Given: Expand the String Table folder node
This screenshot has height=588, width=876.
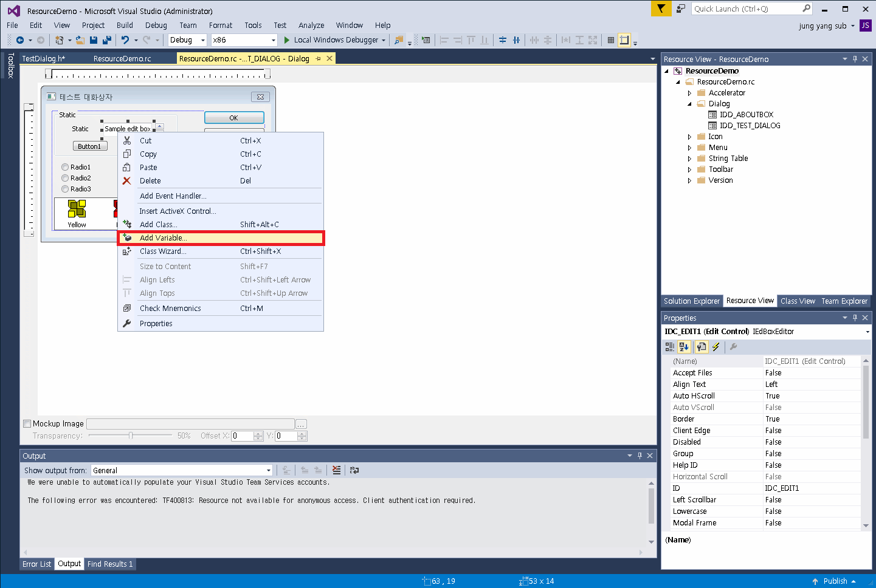Looking at the screenshot, I should coord(689,159).
